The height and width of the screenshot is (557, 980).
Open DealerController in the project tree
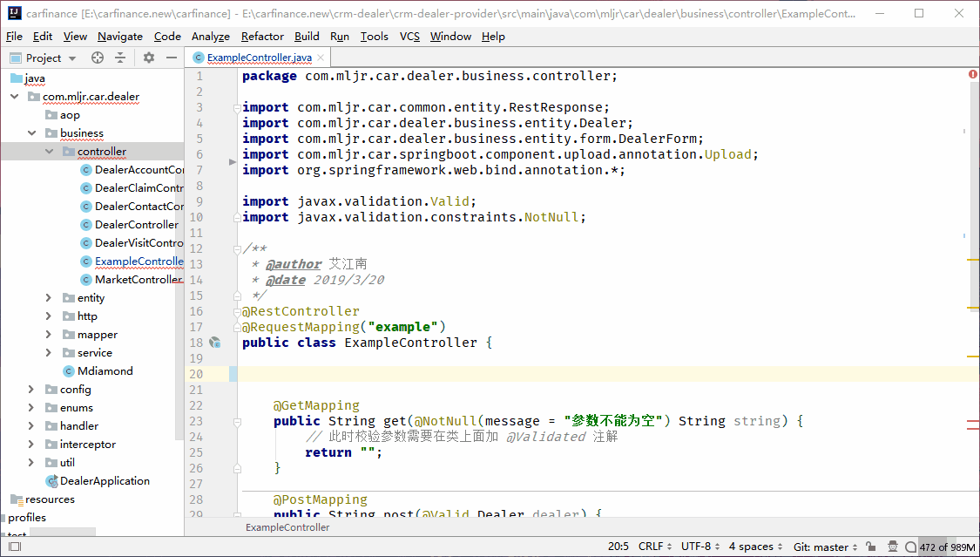136,225
